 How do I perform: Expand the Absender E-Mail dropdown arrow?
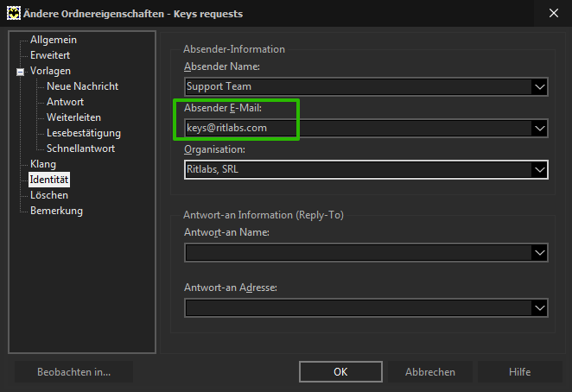(x=539, y=129)
